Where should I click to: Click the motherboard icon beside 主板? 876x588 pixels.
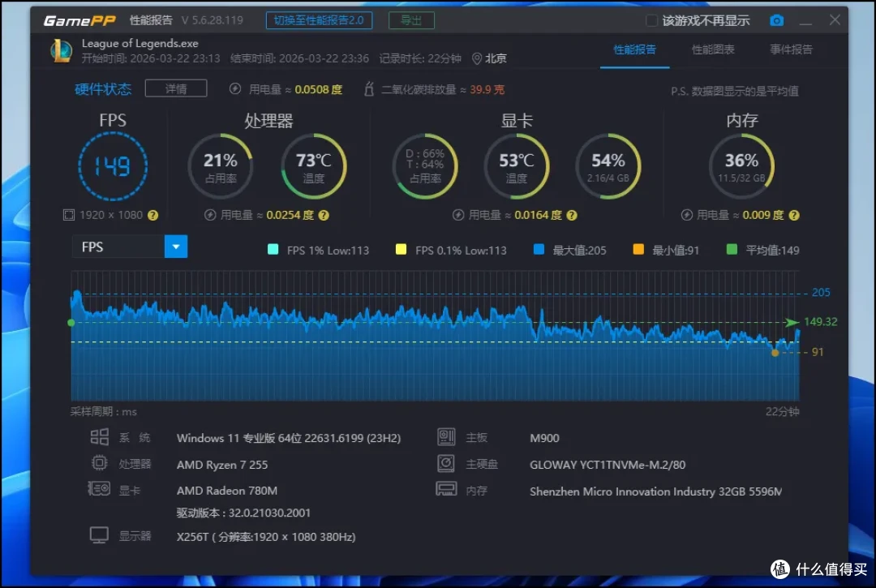pos(446,436)
